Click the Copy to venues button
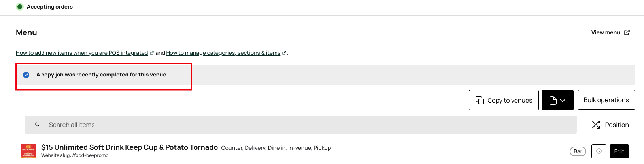 tap(504, 100)
